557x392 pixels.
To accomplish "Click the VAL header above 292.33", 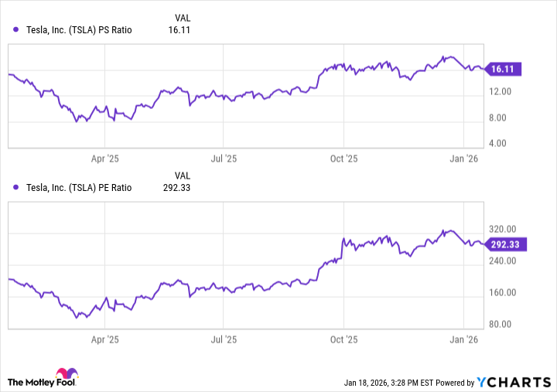I will (x=183, y=175).
